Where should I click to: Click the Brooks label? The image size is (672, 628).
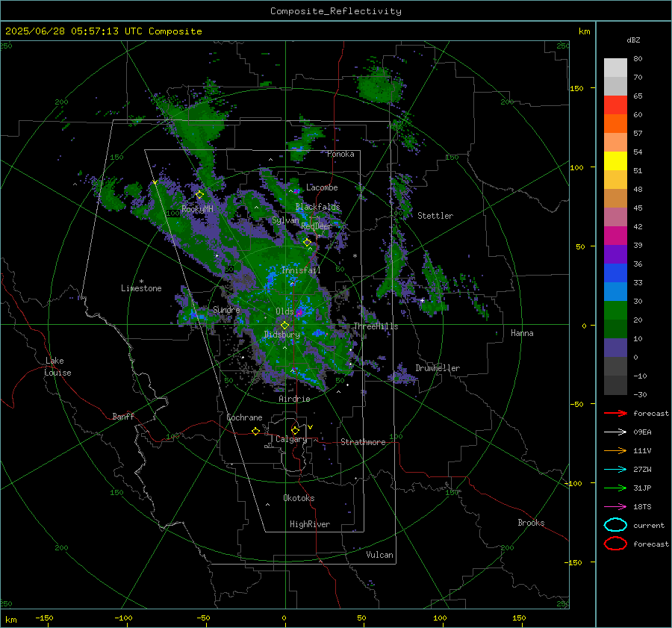click(x=531, y=523)
